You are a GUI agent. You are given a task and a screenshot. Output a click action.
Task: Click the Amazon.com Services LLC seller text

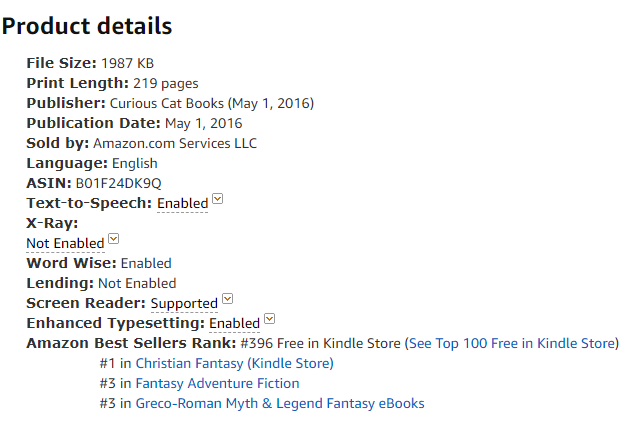[x=175, y=143]
